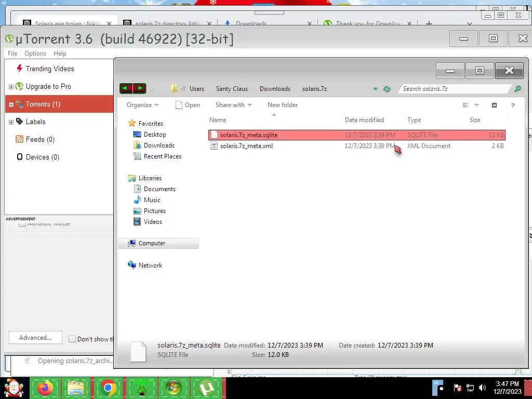This screenshot has width=532, height=399.
Task: Expand the Torrents tree node
Action: coord(11,104)
